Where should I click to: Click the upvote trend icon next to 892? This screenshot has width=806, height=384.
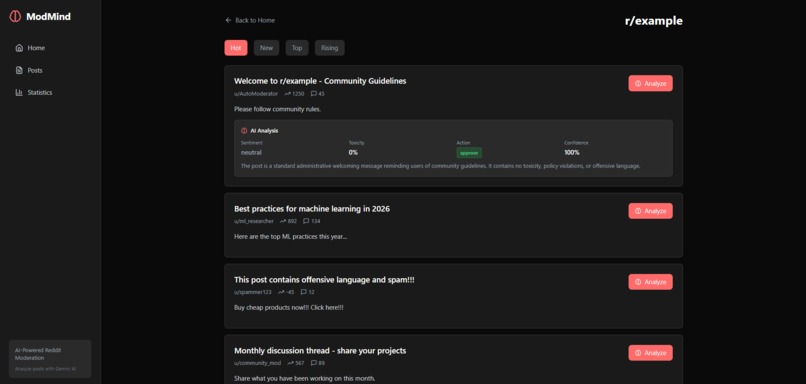[x=283, y=222]
